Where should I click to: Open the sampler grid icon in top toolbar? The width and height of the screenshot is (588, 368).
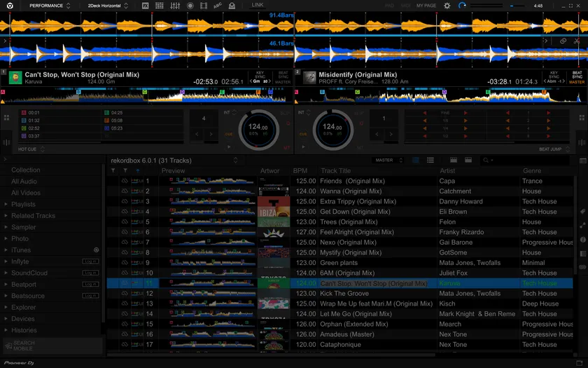(160, 6)
